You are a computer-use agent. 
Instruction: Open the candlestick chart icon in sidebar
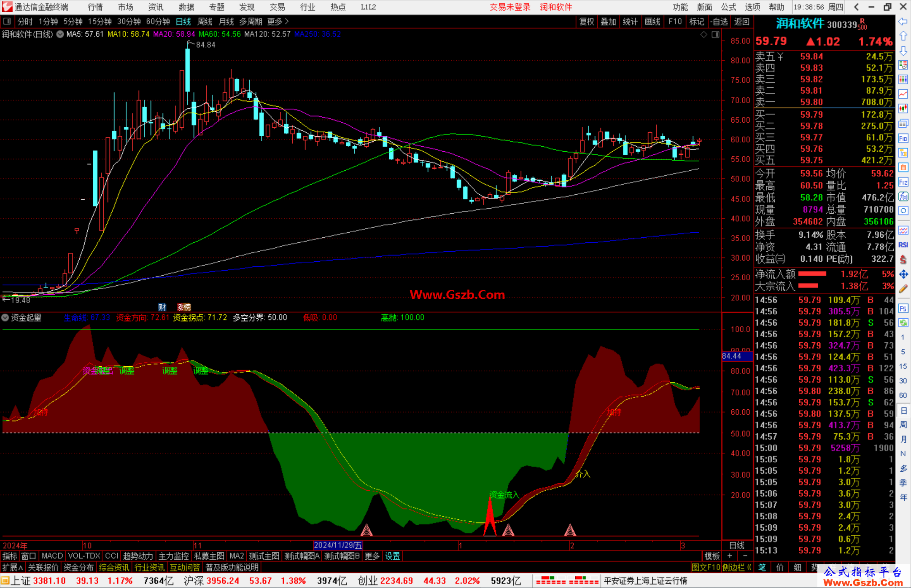903,109
